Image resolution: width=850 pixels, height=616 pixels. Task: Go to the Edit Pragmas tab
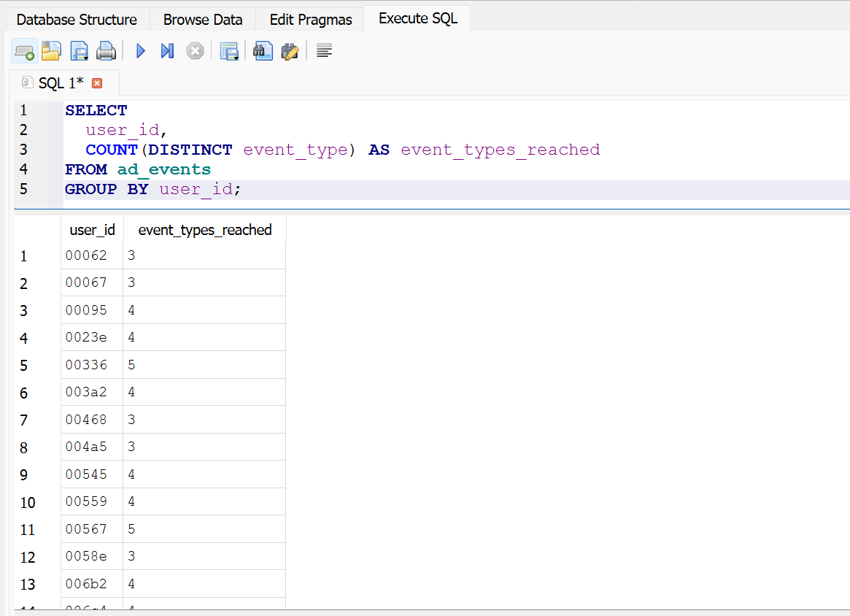(311, 20)
